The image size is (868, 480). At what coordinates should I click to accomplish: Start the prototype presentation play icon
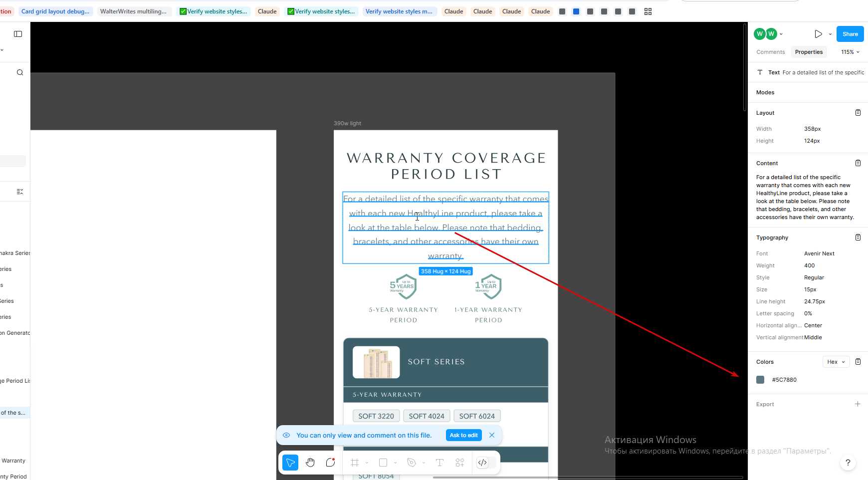click(x=818, y=34)
